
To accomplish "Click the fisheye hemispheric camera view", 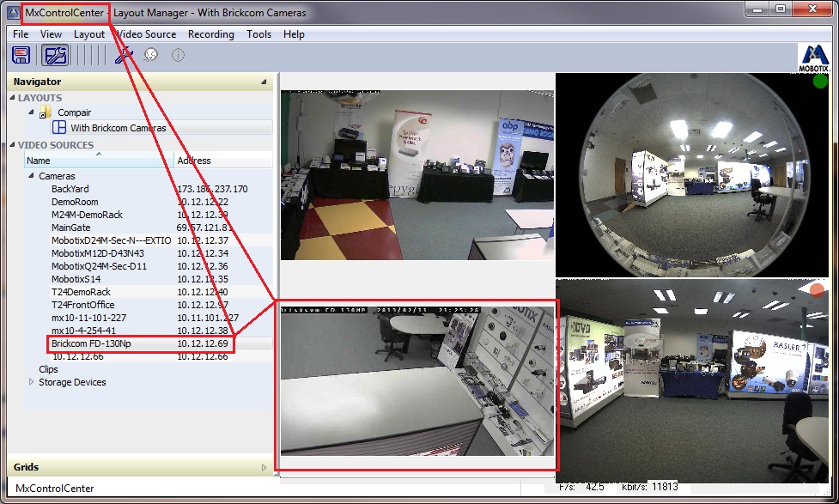I will click(692, 175).
